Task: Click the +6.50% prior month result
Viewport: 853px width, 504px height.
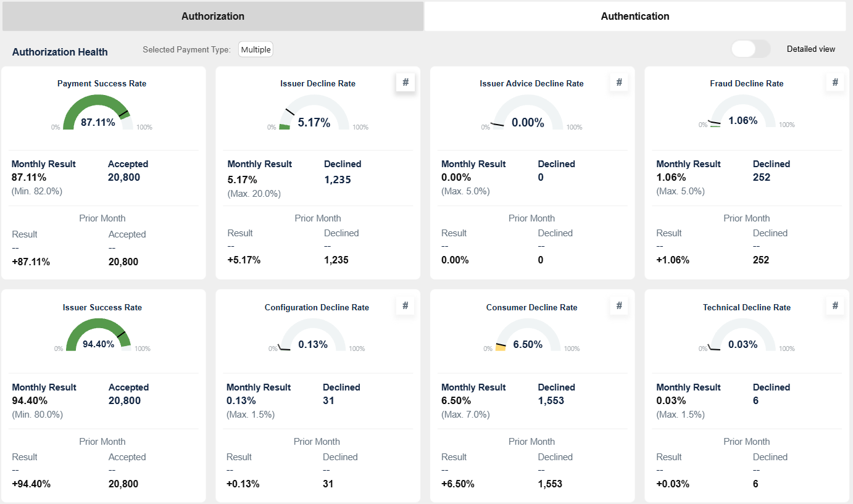Action: (x=458, y=484)
